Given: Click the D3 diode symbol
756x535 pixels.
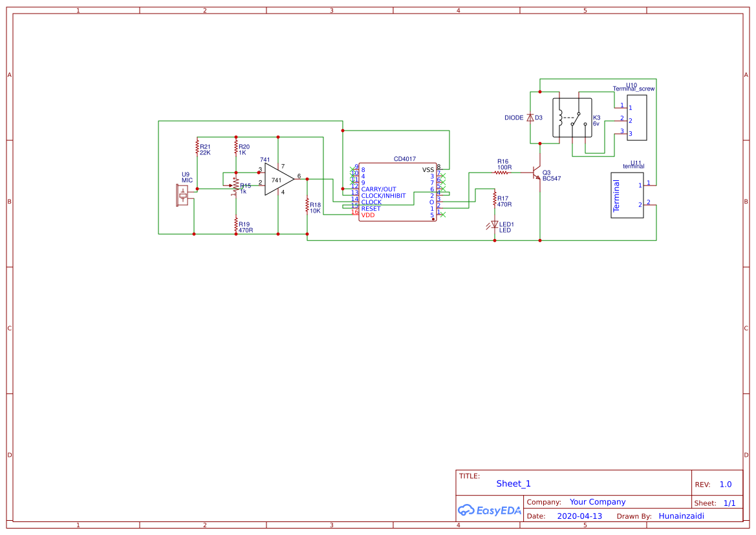Looking at the screenshot, I should 531,118.
